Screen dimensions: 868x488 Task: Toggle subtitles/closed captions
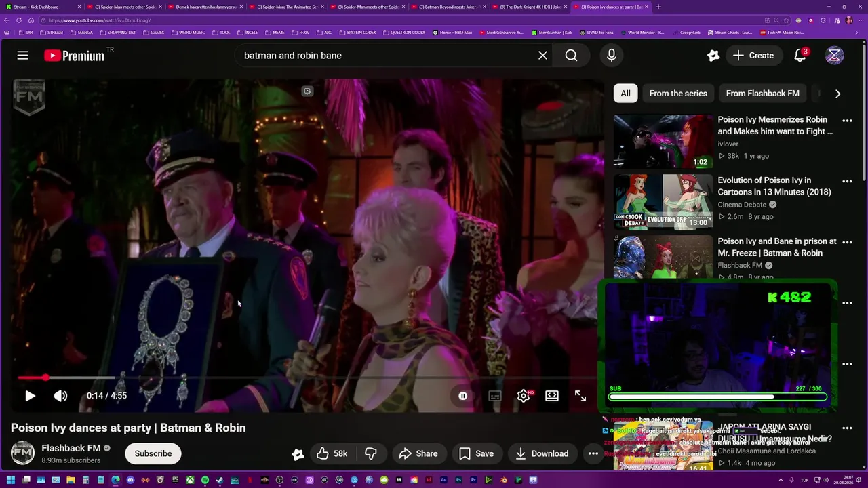point(495,396)
